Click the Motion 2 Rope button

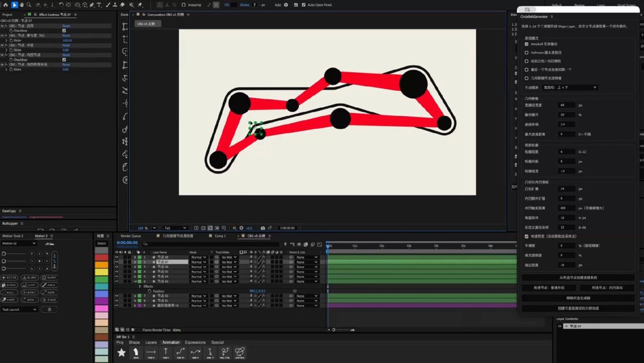tap(50, 292)
